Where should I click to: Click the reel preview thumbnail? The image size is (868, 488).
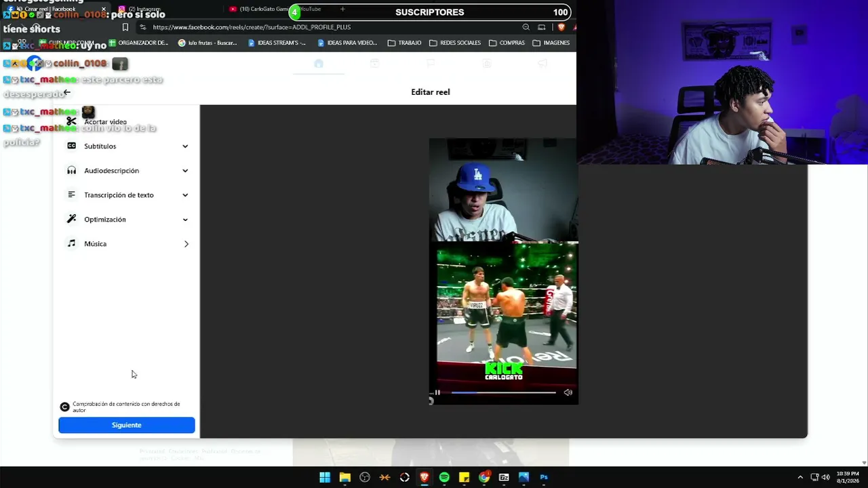point(503,271)
